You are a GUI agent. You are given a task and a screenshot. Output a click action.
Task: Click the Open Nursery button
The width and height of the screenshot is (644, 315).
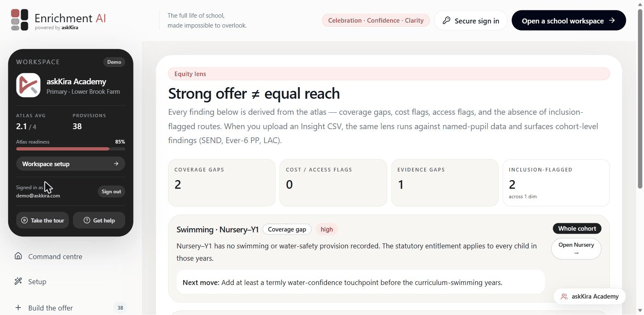(576, 249)
